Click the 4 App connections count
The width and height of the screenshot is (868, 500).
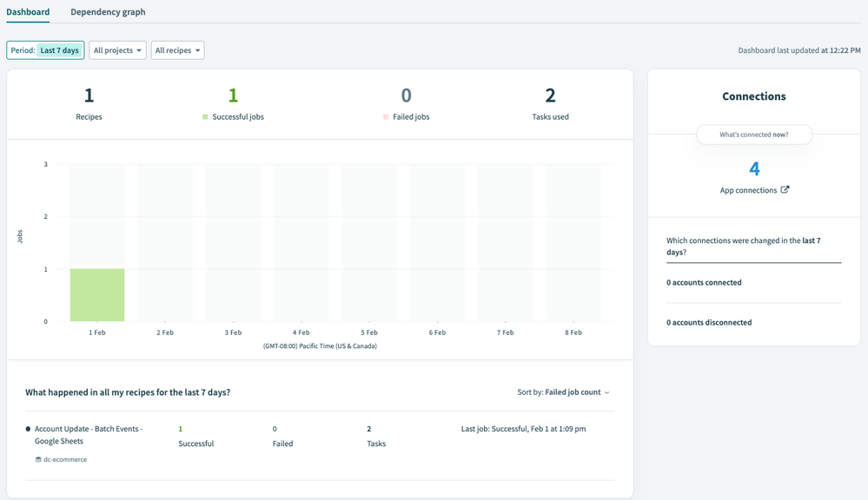pos(754,169)
